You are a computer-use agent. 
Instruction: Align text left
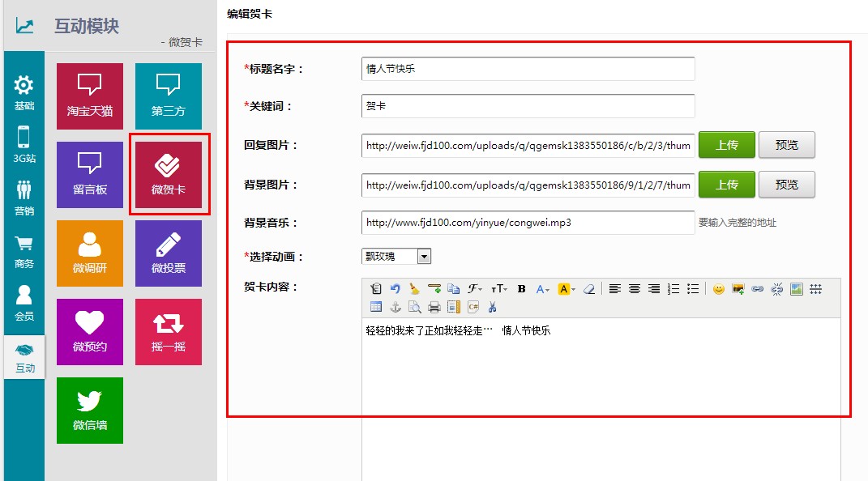coord(614,288)
